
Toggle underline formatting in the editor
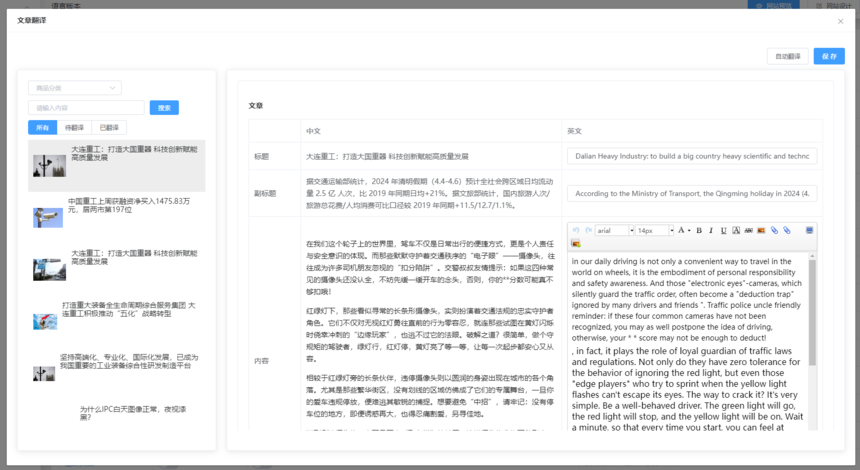(x=723, y=230)
